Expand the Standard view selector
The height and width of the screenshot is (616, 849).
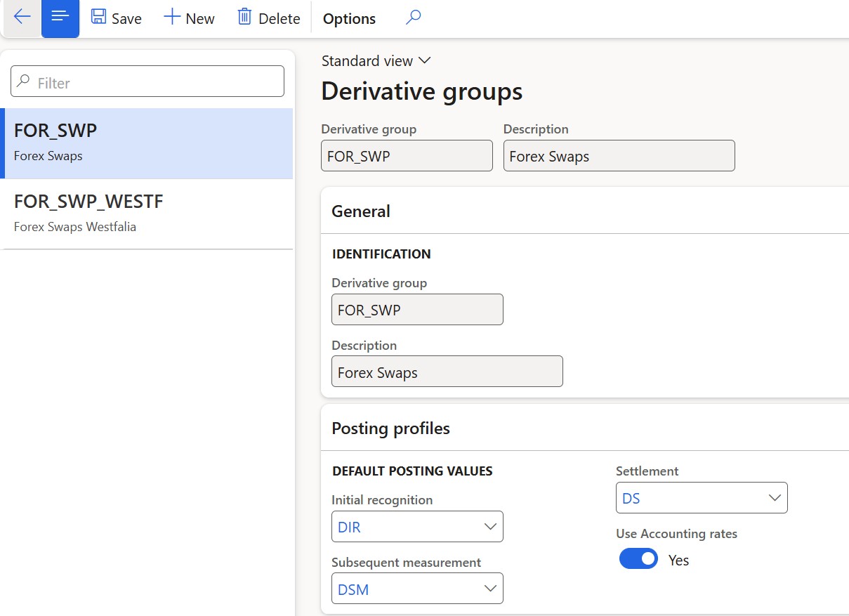click(376, 61)
